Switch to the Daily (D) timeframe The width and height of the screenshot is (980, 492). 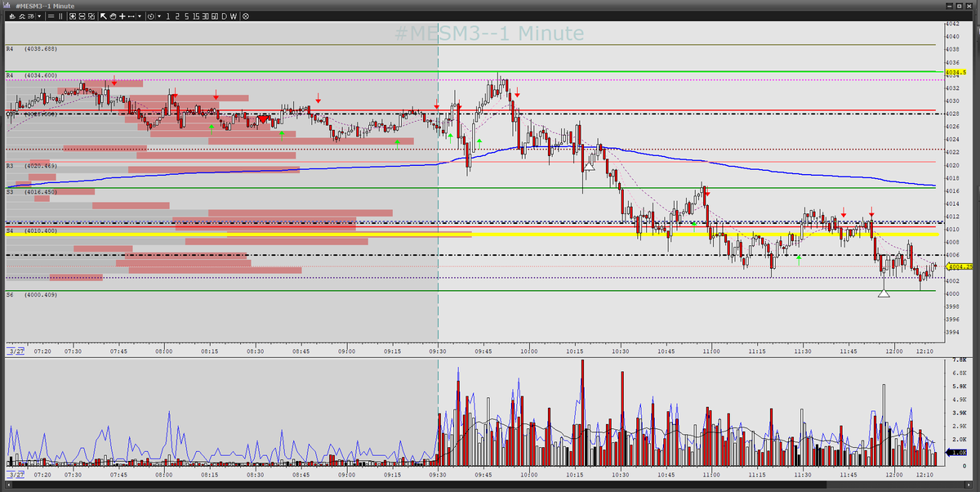point(224,16)
